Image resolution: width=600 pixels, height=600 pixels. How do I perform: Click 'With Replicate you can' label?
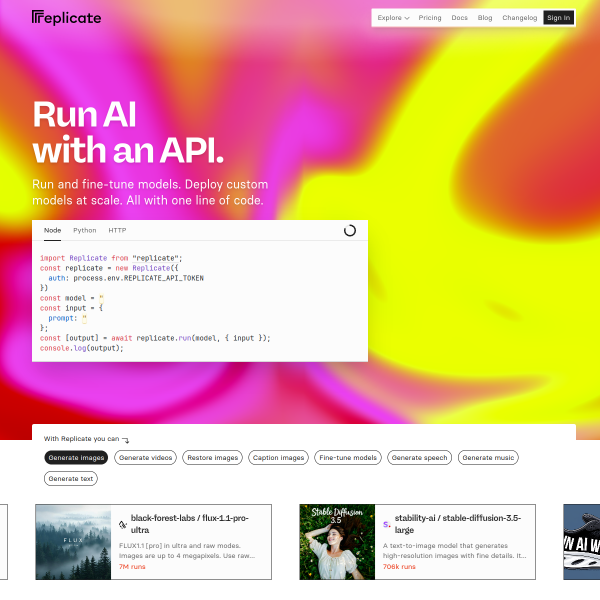[82, 439]
